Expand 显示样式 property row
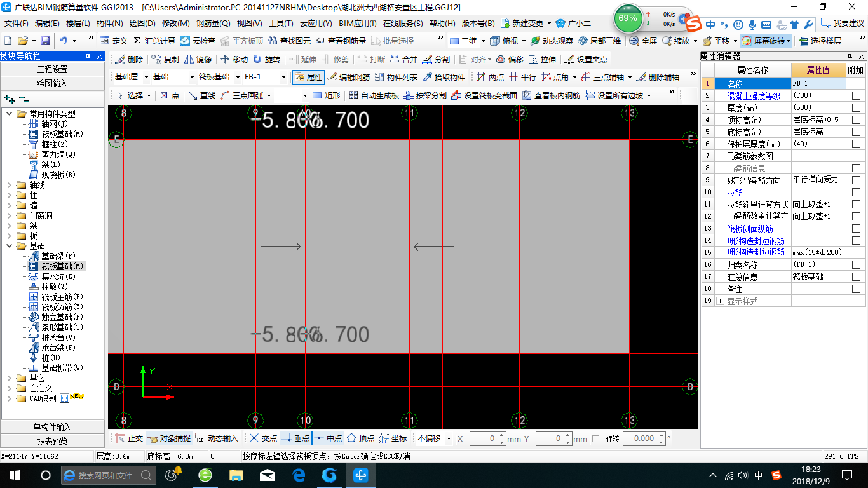Image resolution: width=868 pixels, height=488 pixels. click(720, 301)
